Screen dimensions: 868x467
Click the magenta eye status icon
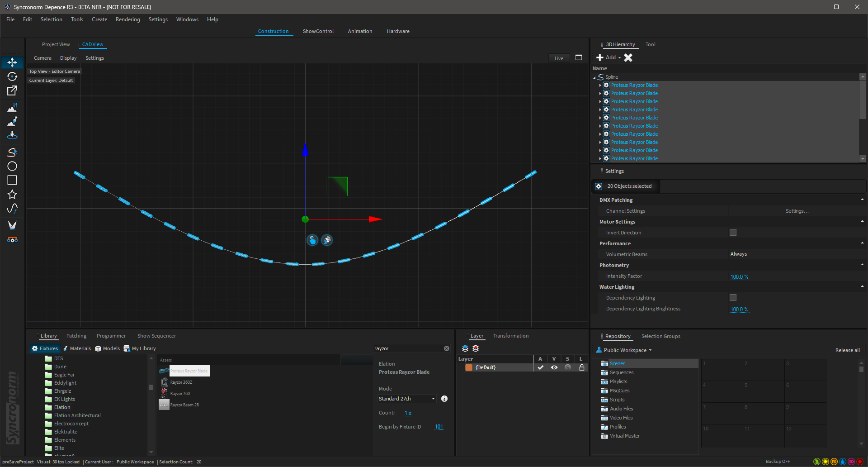(851, 462)
